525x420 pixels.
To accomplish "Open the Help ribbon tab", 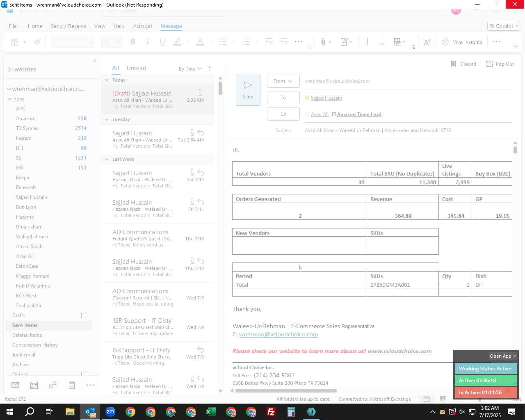I will point(119,26).
